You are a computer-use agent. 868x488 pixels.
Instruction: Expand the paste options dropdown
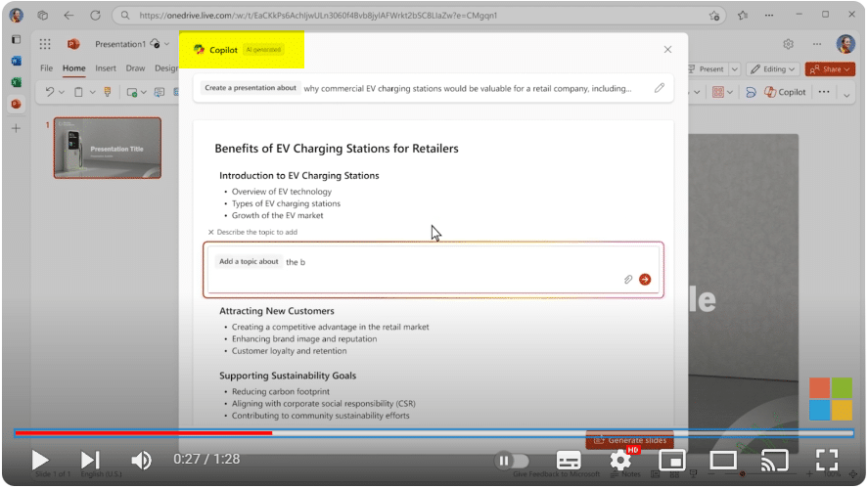coord(92,92)
